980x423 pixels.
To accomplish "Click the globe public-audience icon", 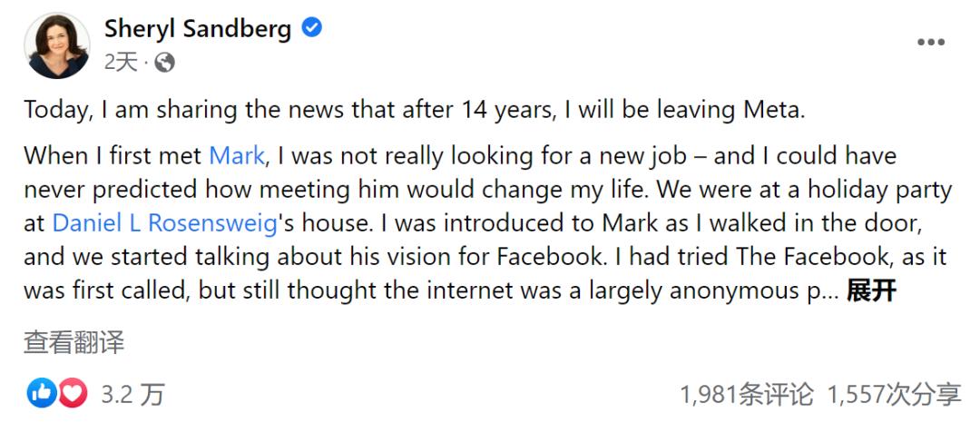I will point(164,62).
